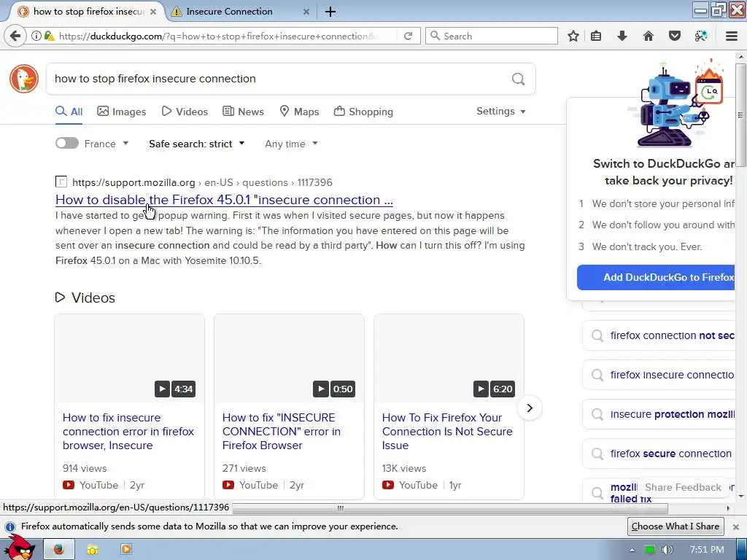Close the Insecure Connection tab

click(306, 12)
